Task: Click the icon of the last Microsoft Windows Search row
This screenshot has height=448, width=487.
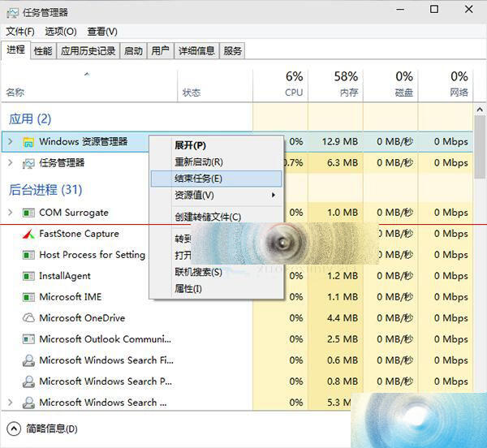Action: (28, 403)
